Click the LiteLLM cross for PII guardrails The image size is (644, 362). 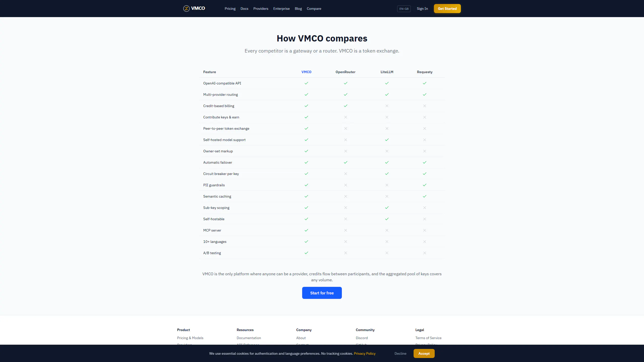(x=387, y=185)
